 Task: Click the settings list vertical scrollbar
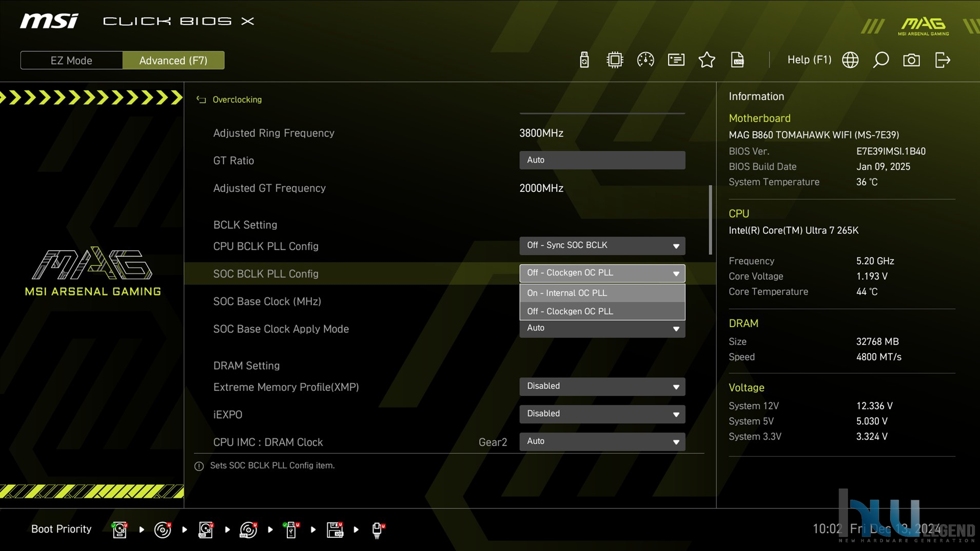710,220
